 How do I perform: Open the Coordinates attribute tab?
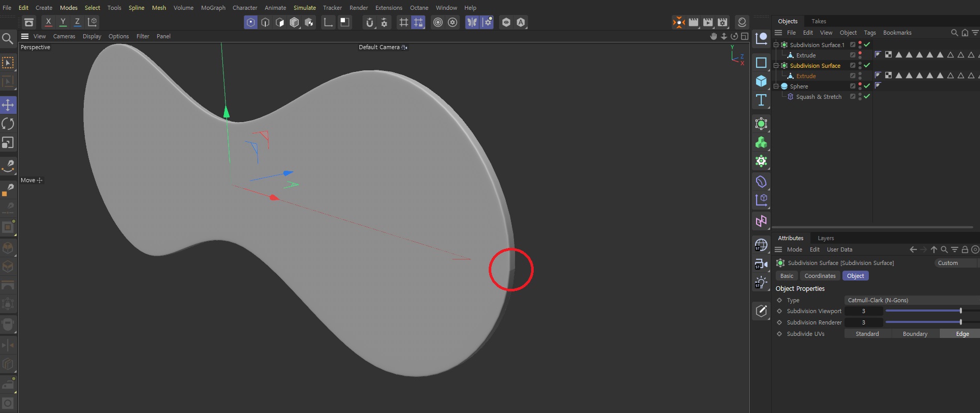(x=820, y=276)
